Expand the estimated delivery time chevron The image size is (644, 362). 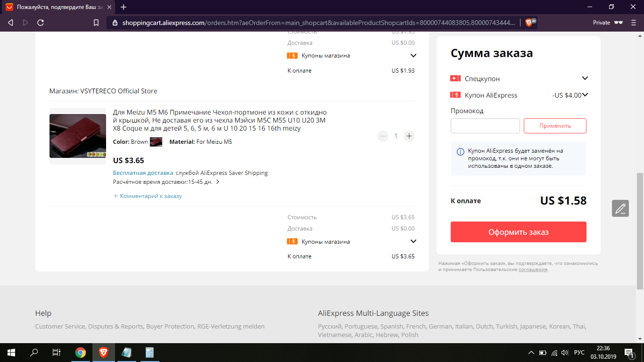218,182
